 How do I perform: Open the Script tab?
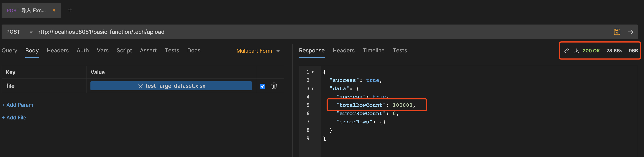coord(124,50)
